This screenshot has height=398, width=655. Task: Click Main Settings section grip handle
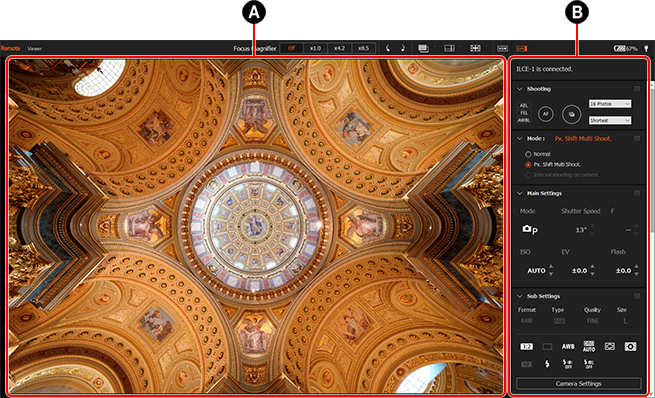pyautogui.click(x=637, y=193)
